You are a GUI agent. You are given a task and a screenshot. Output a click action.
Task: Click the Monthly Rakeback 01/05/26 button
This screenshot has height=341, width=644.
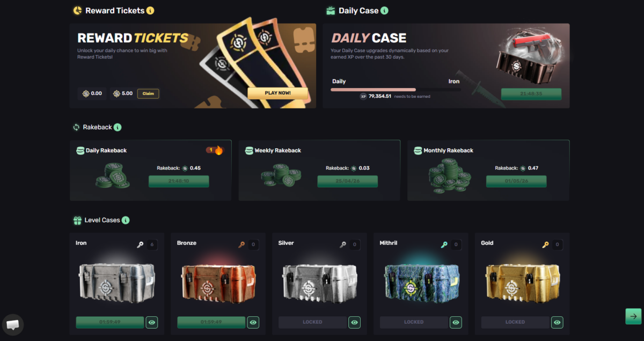(516, 182)
